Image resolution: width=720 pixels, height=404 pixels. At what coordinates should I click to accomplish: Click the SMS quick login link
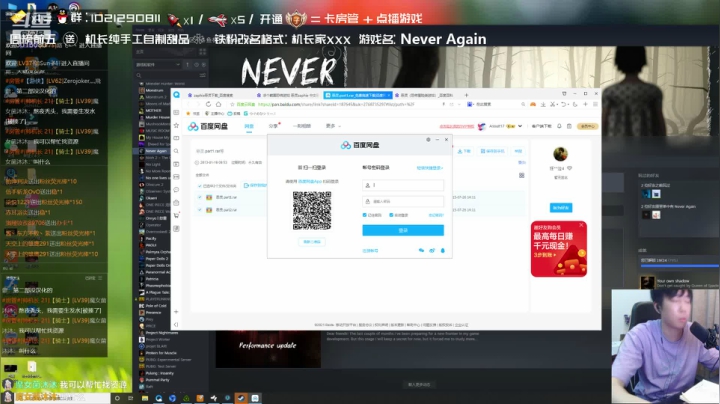coord(429,168)
